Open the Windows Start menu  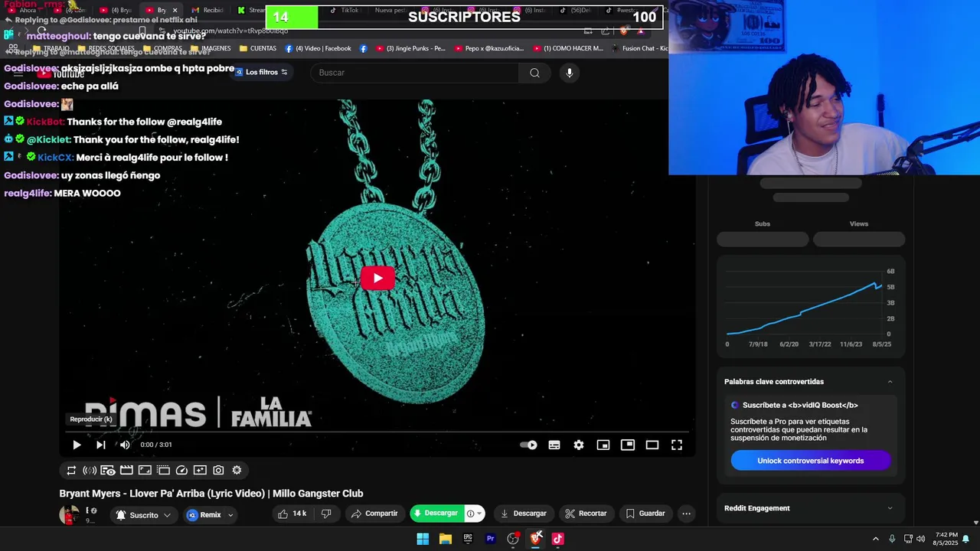[x=423, y=539]
